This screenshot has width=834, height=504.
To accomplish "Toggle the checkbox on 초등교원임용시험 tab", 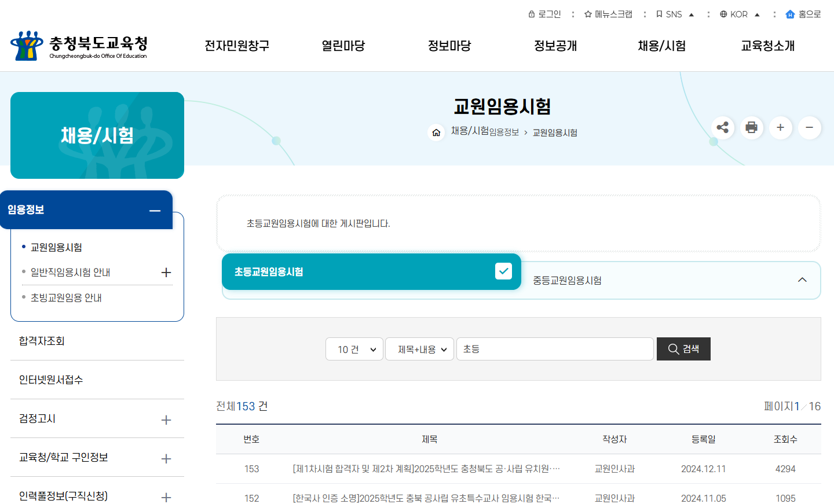I will point(504,271).
